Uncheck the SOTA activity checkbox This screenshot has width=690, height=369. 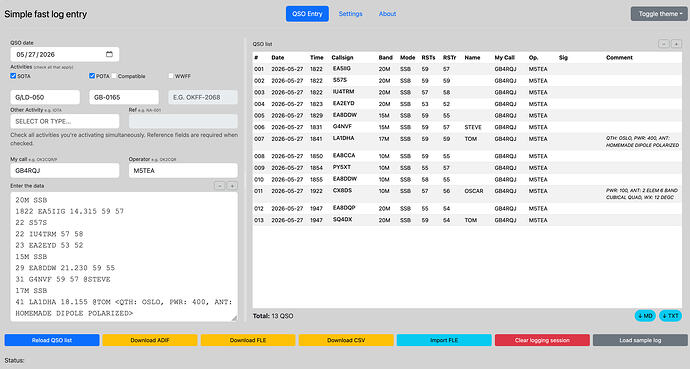click(x=13, y=76)
